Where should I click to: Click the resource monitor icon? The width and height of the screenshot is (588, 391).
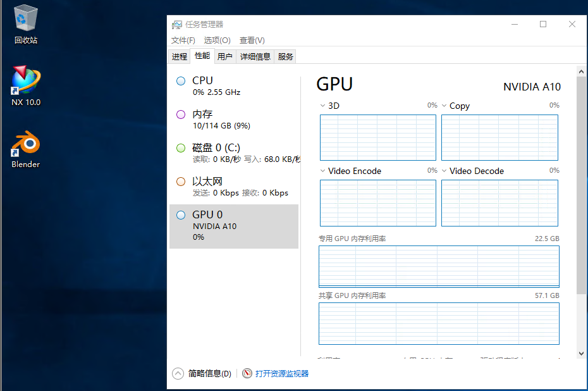[x=247, y=373]
